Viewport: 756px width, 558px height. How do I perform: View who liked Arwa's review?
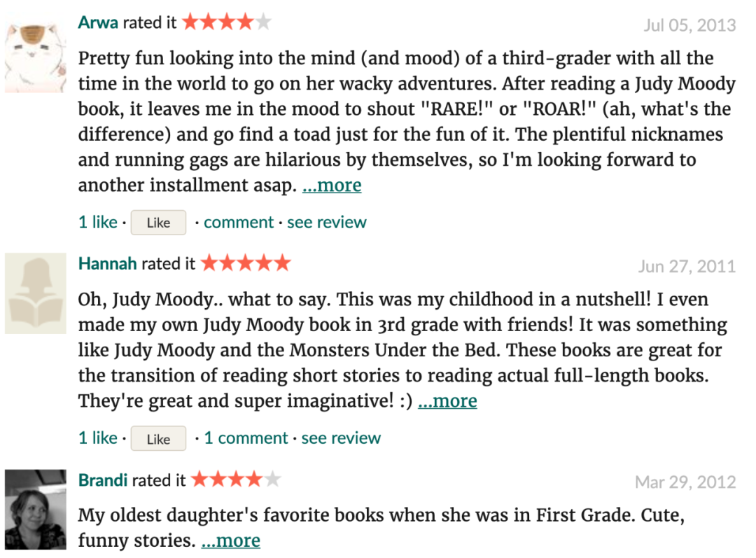tap(98, 223)
